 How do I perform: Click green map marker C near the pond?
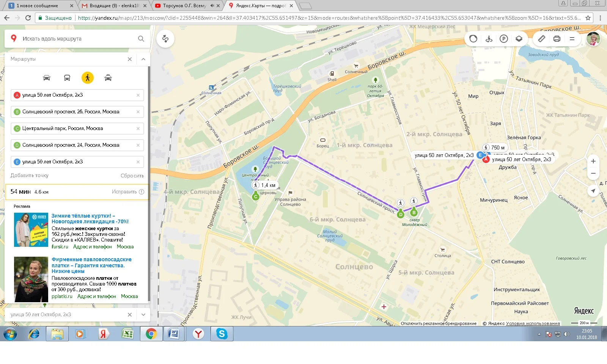pyautogui.click(x=256, y=196)
